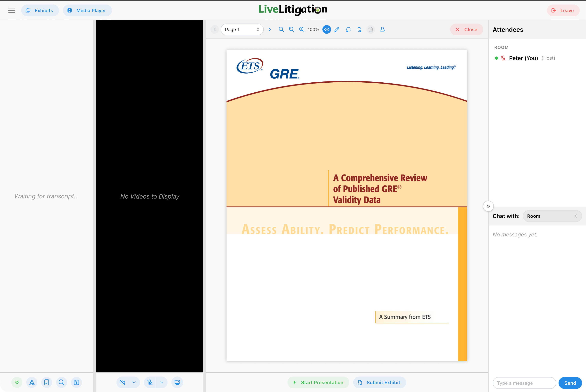Screen dimensions: 586x392
Task: Toggle transcript auto-scroll green arrows
Action: (x=17, y=382)
